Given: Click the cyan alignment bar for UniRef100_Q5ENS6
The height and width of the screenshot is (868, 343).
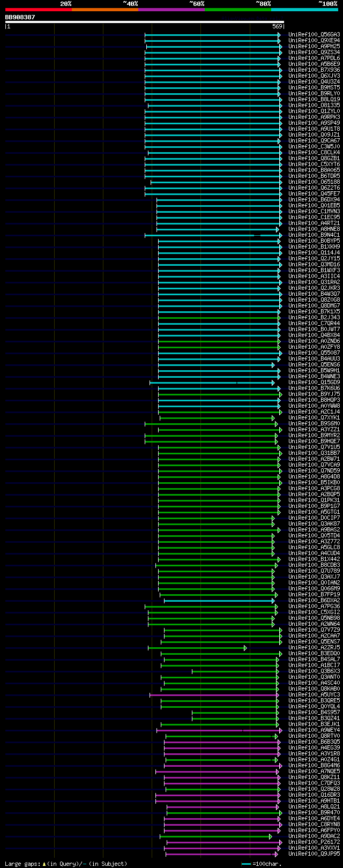Looking at the screenshot, I should click(216, 364).
